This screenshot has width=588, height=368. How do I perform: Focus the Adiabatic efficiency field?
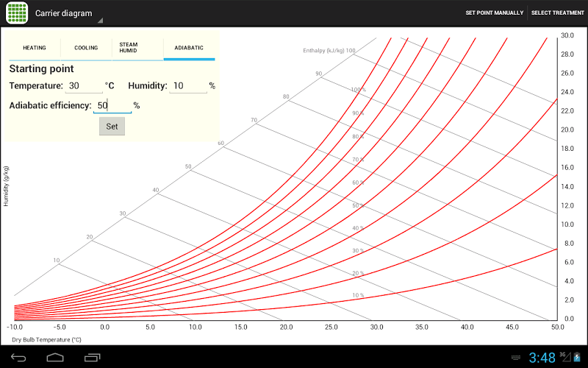(x=112, y=105)
